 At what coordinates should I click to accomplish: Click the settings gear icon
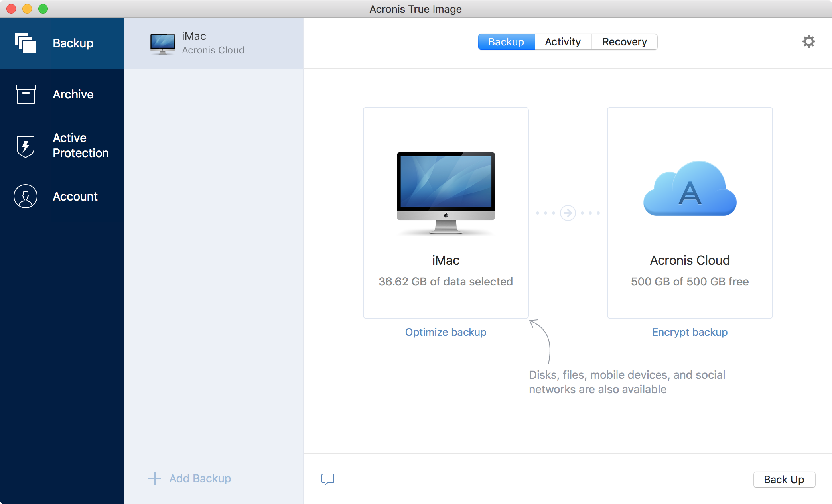[x=810, y=41]
